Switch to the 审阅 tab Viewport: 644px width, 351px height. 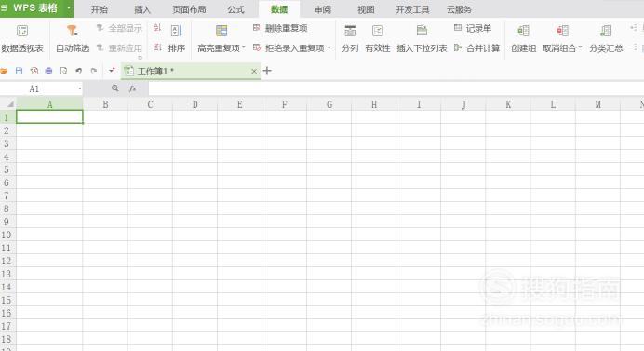click(323, 9)
